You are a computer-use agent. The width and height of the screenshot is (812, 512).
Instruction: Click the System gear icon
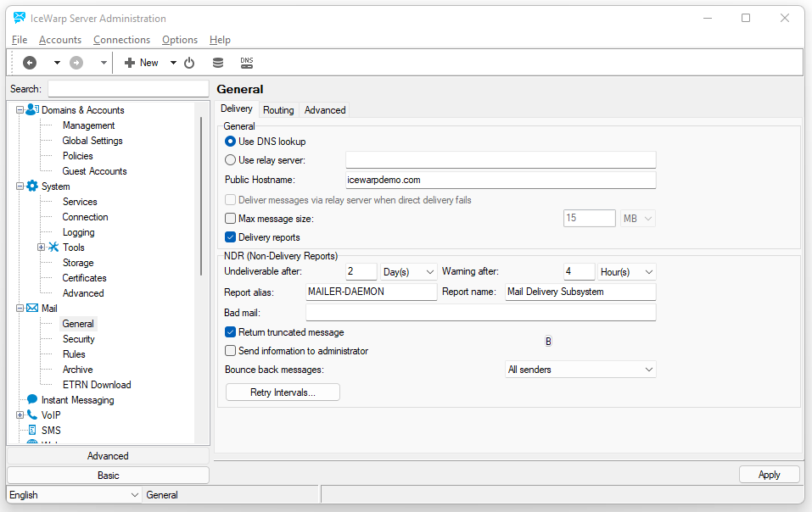click(32, 186)
